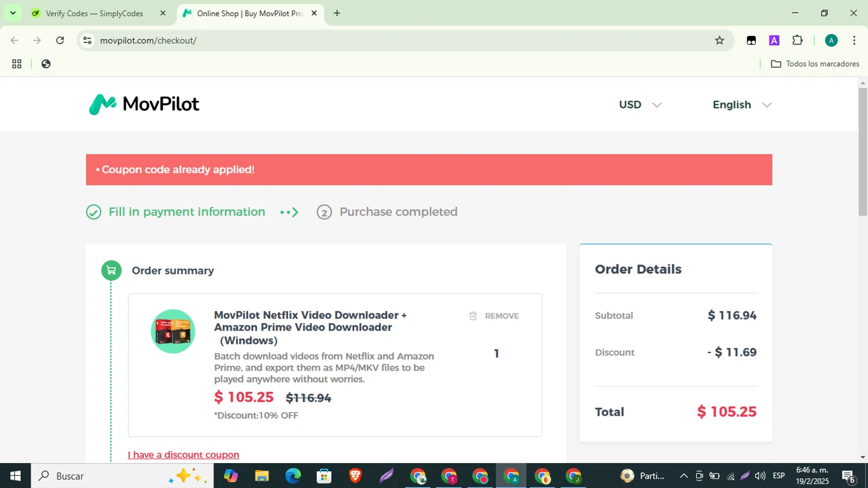Viewport: 868px width, 488px height.
Task: Click the globe bookmark icon
Action: coord(46,64)
